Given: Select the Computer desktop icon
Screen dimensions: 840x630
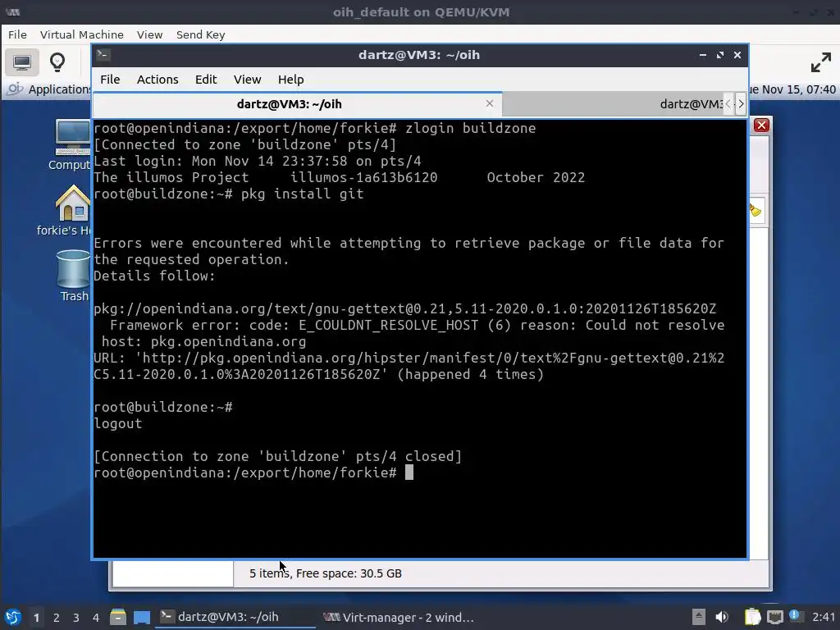Looking at the screenshot, I should coord(72,145).
